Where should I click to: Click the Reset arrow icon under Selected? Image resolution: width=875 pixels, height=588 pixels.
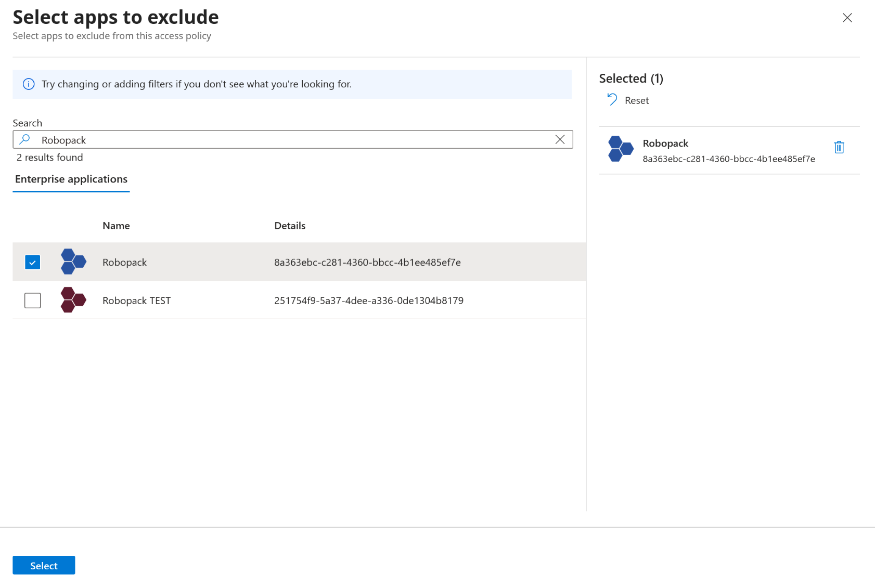[612, 99]
